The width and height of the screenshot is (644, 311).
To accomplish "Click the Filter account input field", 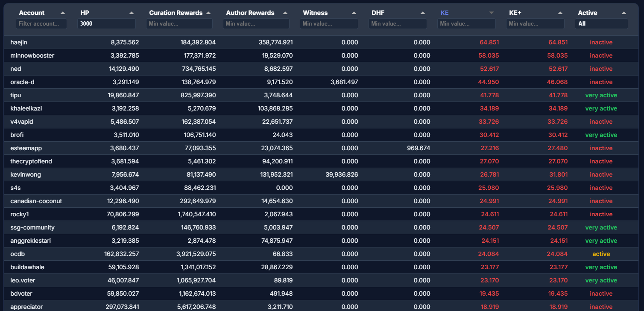I will click(41, 24).
